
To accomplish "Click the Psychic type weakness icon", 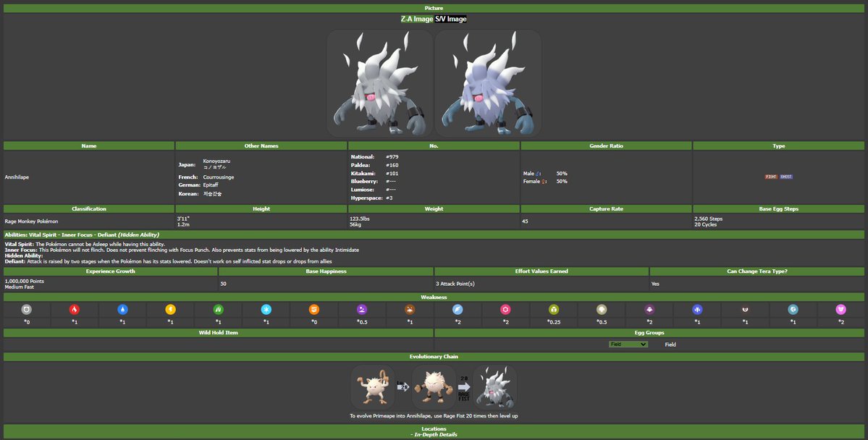I will click(505, 310).
